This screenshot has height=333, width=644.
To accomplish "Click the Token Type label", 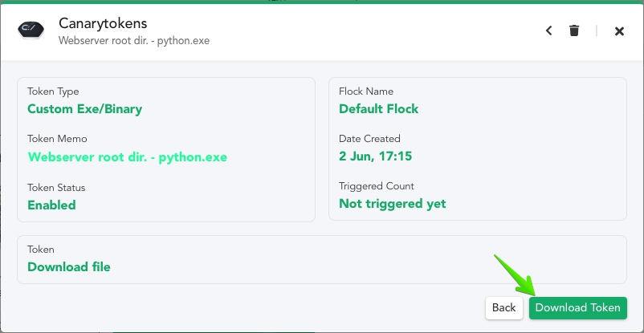I will [53, 91].
